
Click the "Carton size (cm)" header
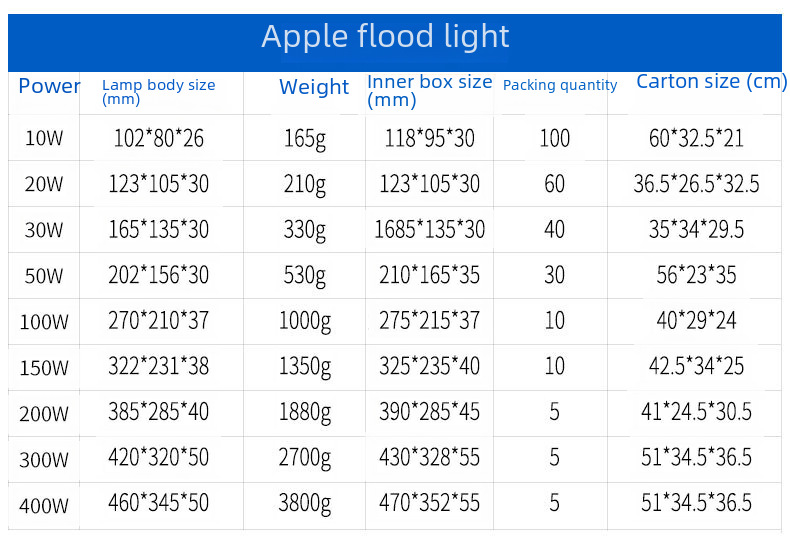[711, 82]
